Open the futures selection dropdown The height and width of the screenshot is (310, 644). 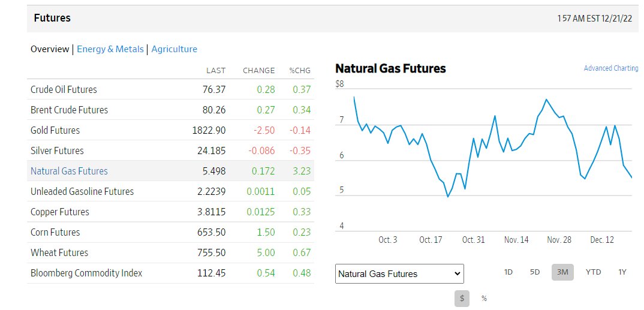tap(399, 274)
